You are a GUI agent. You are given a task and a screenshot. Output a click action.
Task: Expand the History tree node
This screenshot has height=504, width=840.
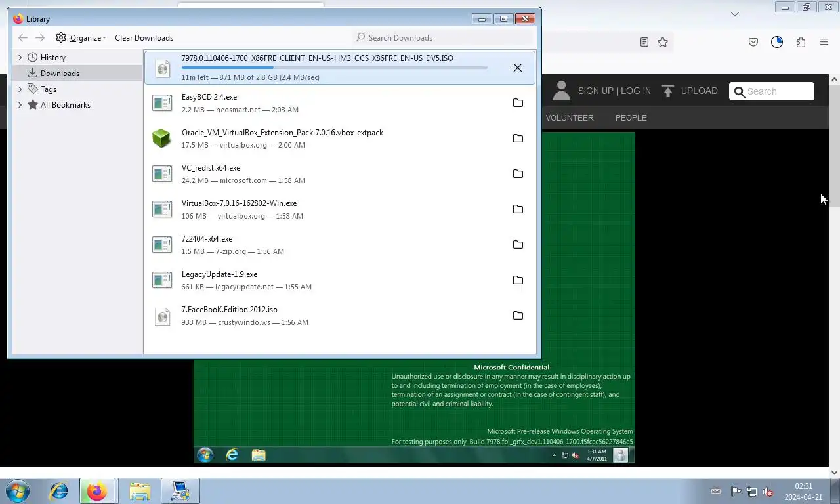(20, 58)
